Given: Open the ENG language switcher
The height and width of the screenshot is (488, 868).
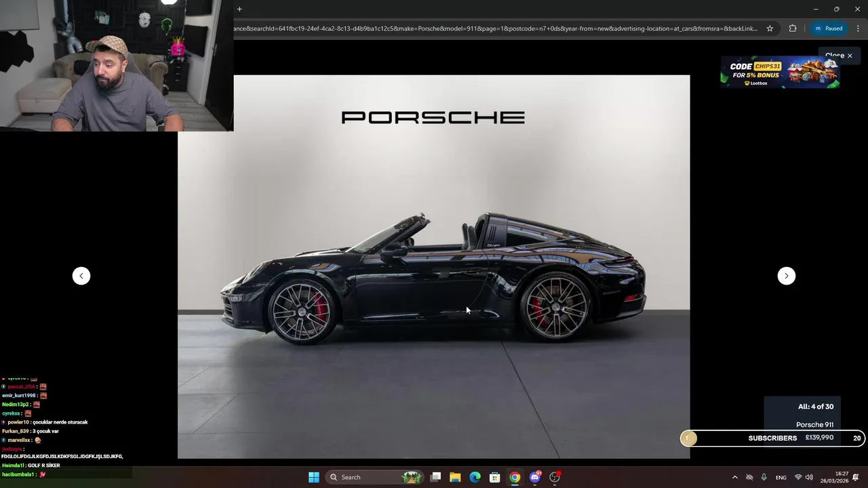Looking at the screenshot, I should tap(781, 477).
